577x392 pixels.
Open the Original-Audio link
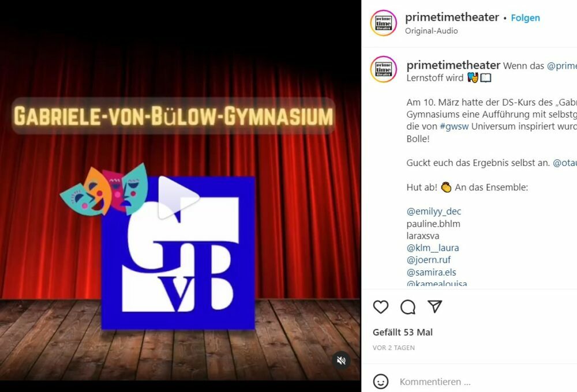(431, 31)
